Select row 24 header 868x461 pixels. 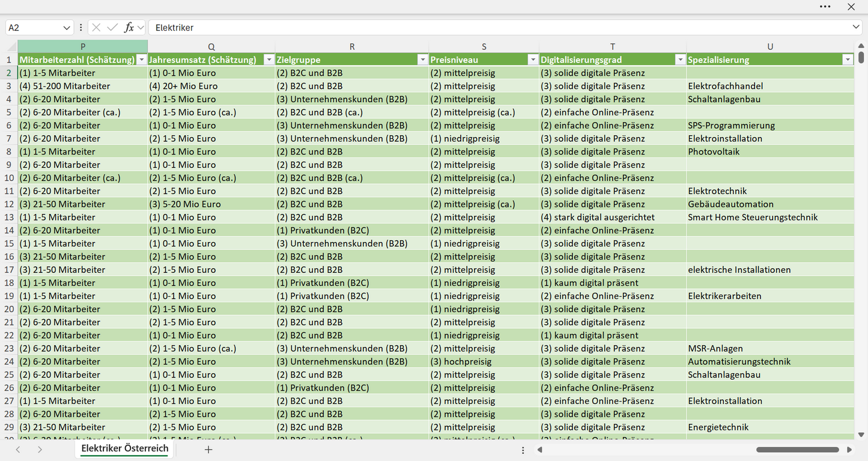coord(9,361)
